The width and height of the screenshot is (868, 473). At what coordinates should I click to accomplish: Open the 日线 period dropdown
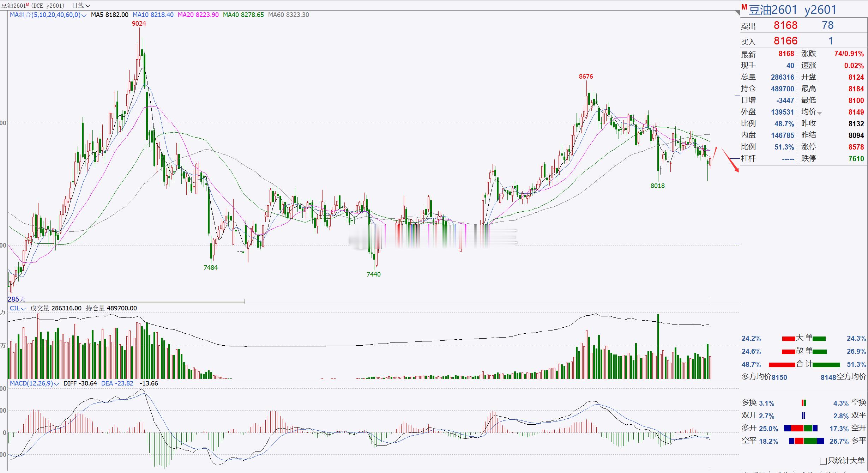[81, 5]
